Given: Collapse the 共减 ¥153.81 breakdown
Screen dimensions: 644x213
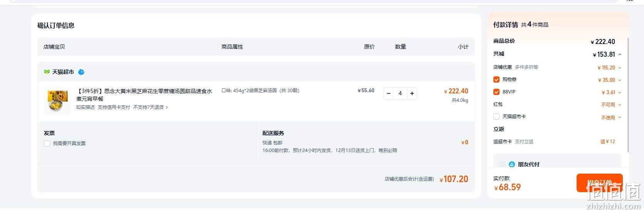Looking at the screenshot, I should point(620,54).
